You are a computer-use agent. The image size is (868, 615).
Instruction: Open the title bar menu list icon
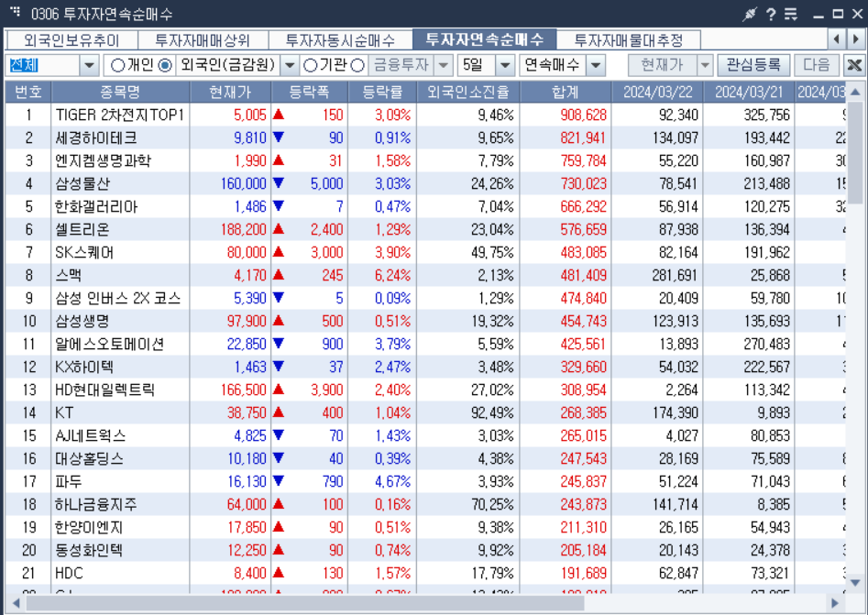point(791,14)
